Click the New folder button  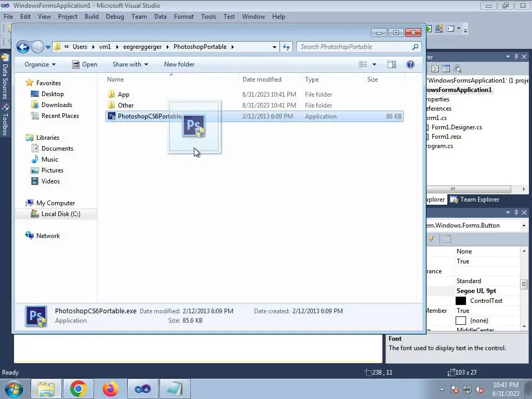coord(179,64)
